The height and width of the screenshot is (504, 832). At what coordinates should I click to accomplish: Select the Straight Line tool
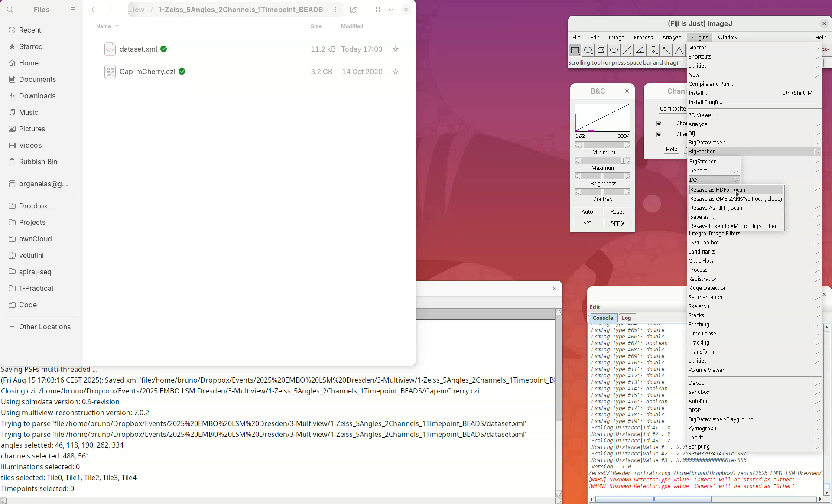pos(627,50)
